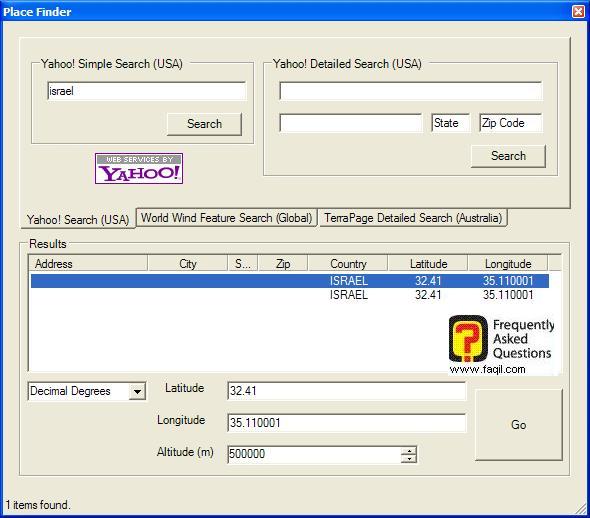Image resolution: width=590 pixels, height=518 pixels.
Task: Click the Altitude field showing 500000
Action: pos(315,454)
